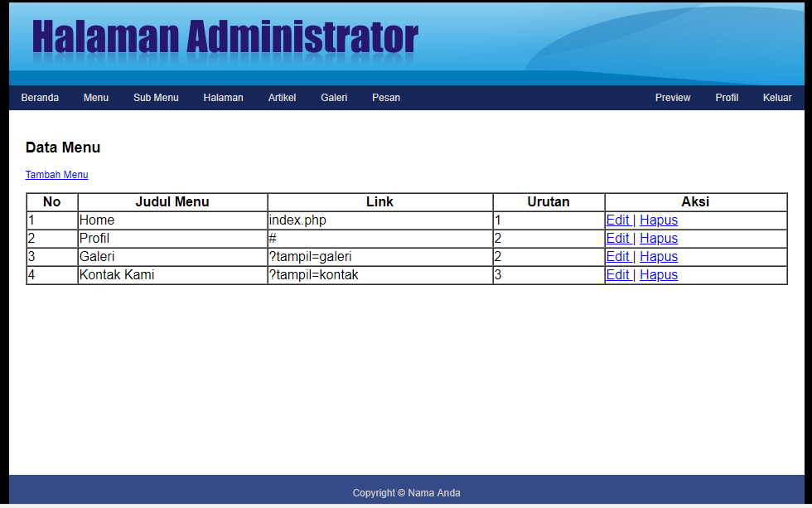Edit the Profil menu row
This screenshot has height=508, width=812.
(618, 239)
